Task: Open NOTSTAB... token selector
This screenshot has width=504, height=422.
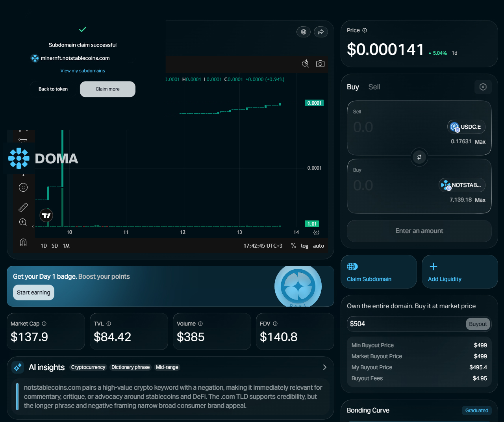Action: 462,185
